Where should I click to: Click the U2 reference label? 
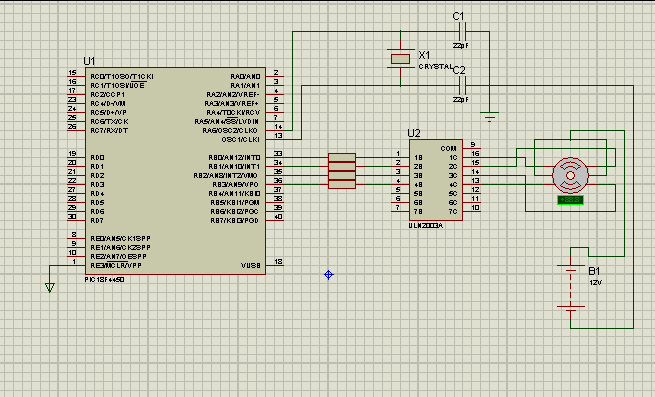(414, 133)
